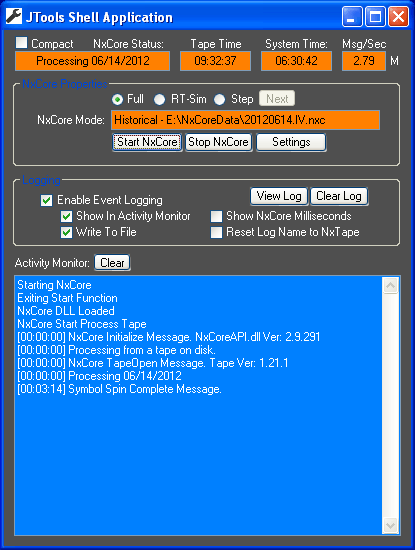The image size is (415, 550).
Task: Check Reset Log Name to NxTape
Action: [x=216, y=233]
